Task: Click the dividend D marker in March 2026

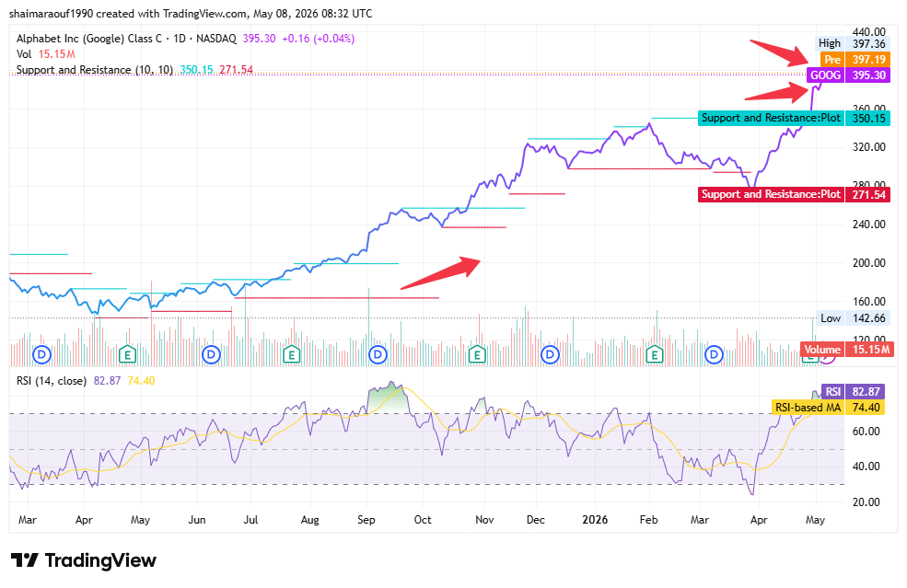Action: (714, 354)
